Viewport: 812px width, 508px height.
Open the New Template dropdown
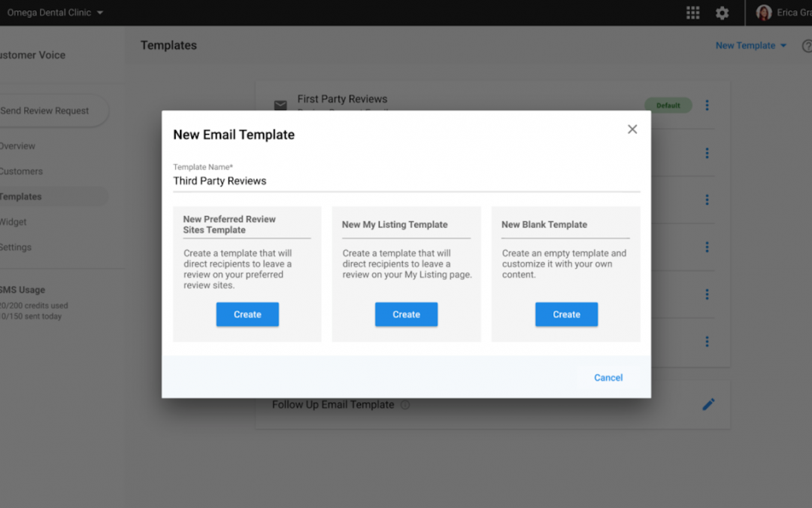tap(751, 46)
